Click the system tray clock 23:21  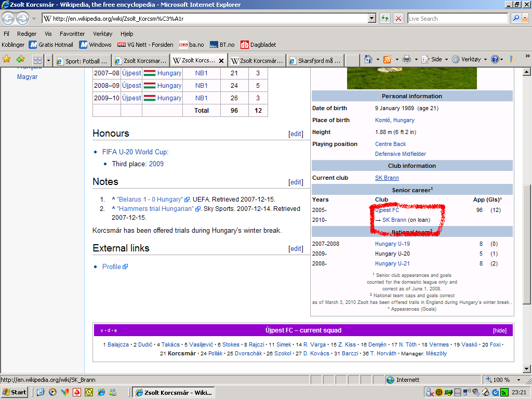point(519,392)
